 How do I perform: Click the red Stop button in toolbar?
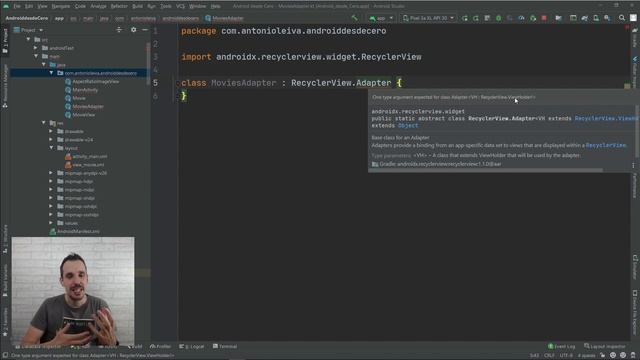pos(544,18)
